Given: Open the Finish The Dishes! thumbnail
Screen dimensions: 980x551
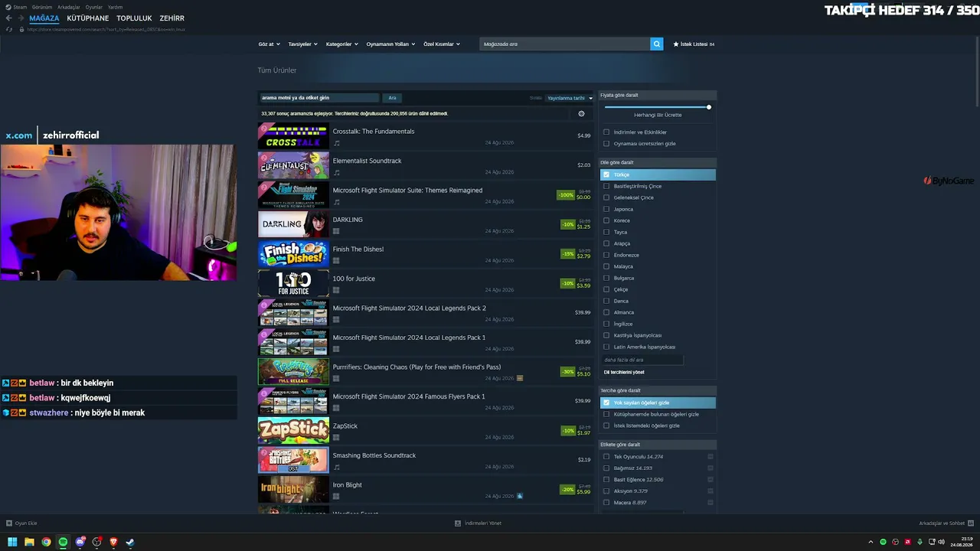Looking at the screenshot, I should pyautogui.click(x=293, y=254).
